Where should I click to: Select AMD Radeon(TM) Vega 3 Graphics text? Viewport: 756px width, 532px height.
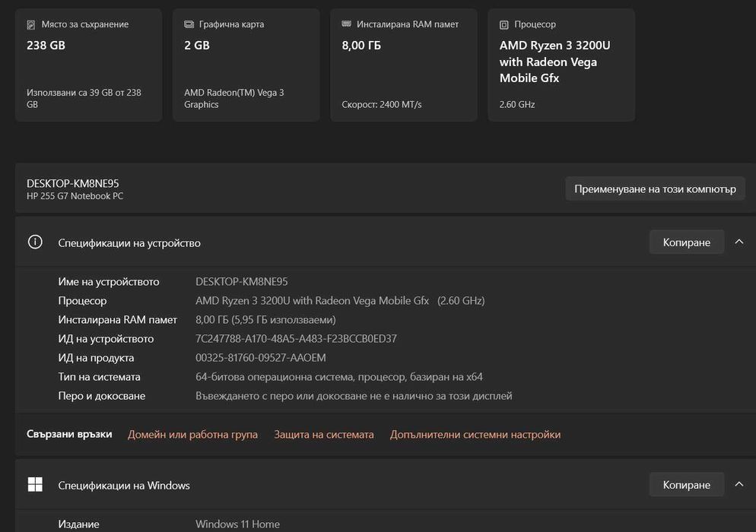(233, 98)
